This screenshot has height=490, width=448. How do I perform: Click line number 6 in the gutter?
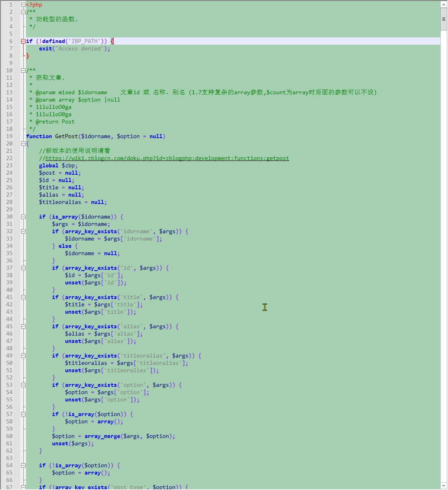click(x=11, y=41)
